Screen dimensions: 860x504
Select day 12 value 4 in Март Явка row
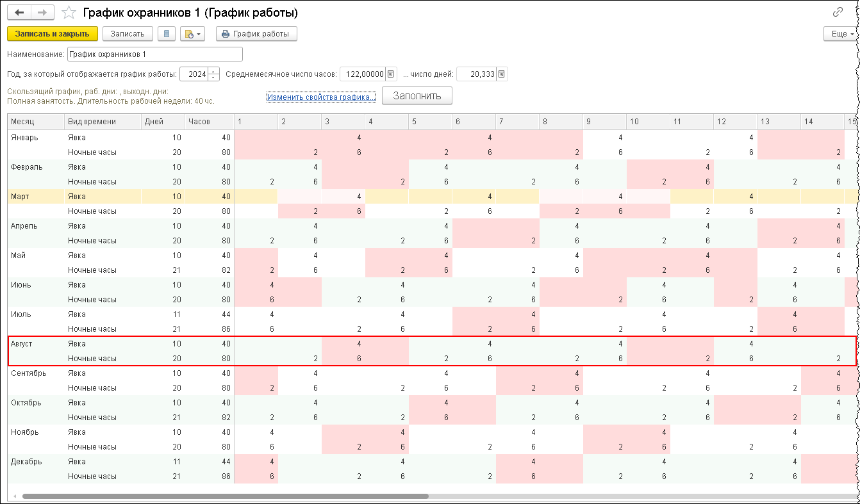pyautogui.click(x=735, y=196)
